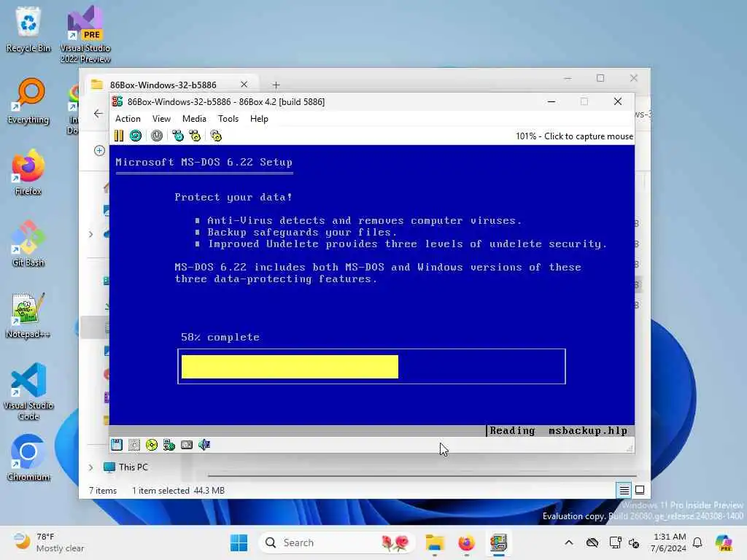Expand the collapsed cloud item in navigation pane
The height and width of the screenshot is (560, 747).
point(91,234)
